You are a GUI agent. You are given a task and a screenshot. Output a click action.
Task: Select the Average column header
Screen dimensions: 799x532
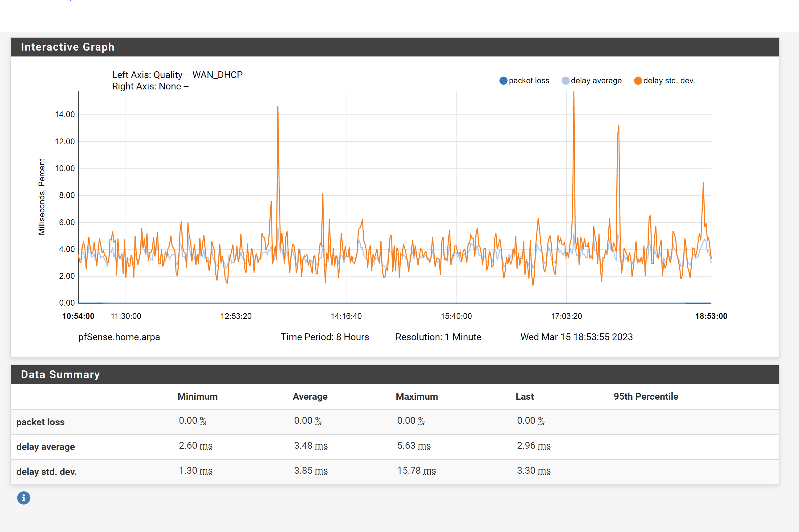coord(310,396)
